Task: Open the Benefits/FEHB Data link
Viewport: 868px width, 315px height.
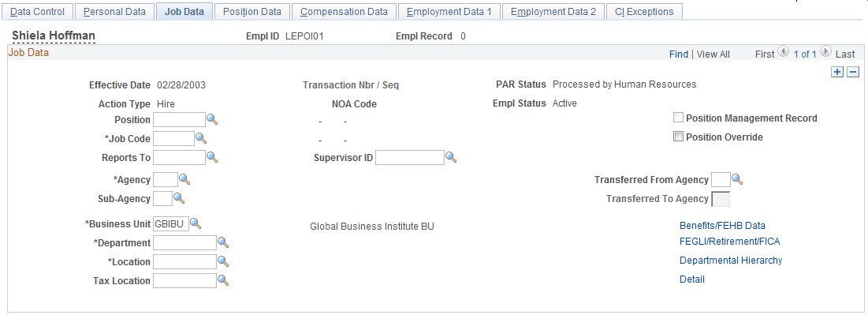Action: pos(722,226)
